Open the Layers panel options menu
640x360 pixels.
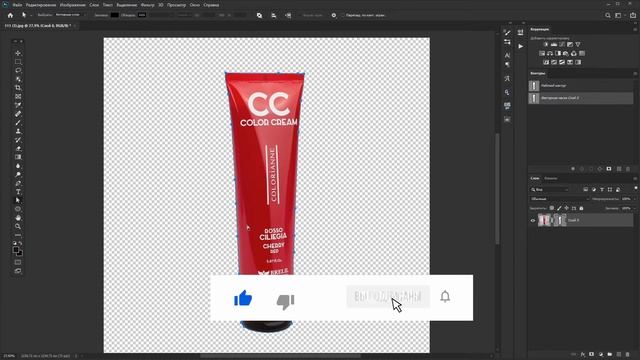point(635,178)
